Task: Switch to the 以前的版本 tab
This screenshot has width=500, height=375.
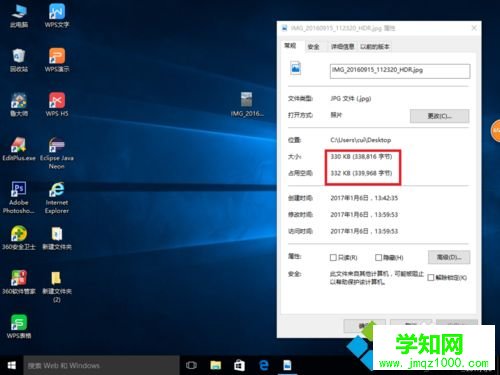Action: pyautogui.click(x=375, y=47)
